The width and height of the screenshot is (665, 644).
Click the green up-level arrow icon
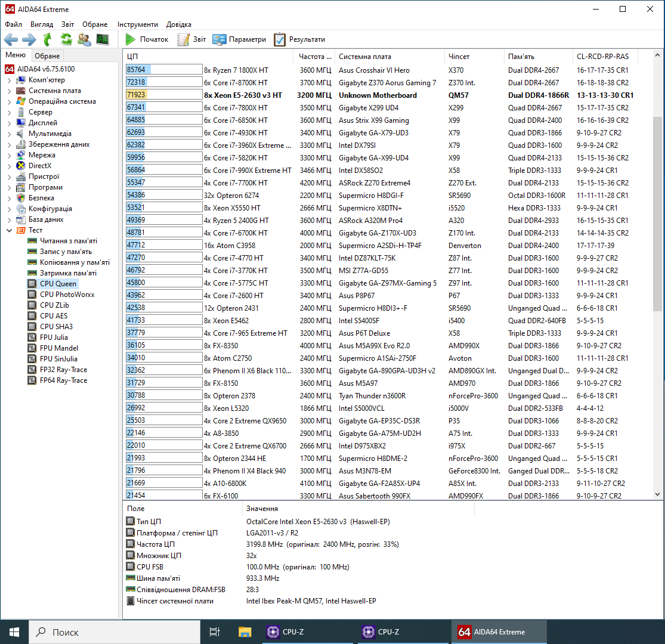(x=48, y=39)
